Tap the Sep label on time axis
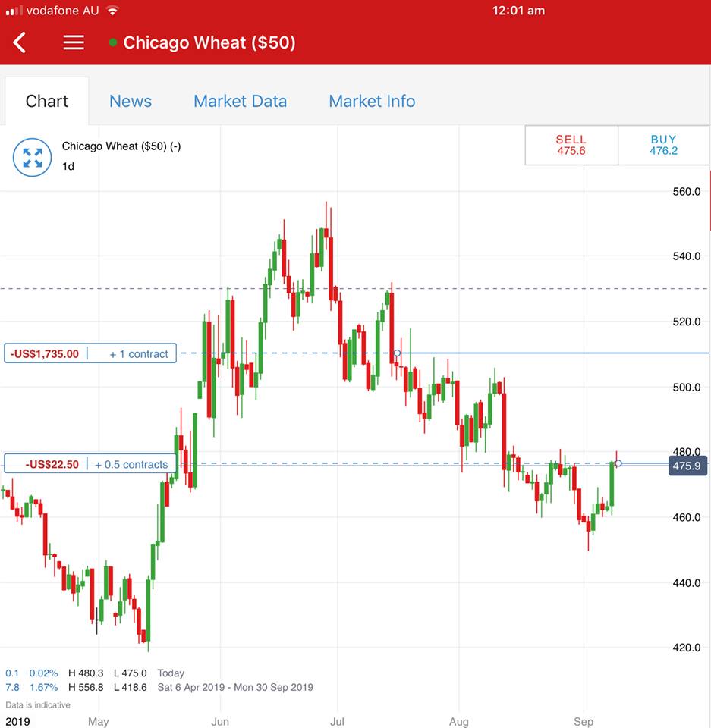The image size is (711, 728). [x=584, y=721]
